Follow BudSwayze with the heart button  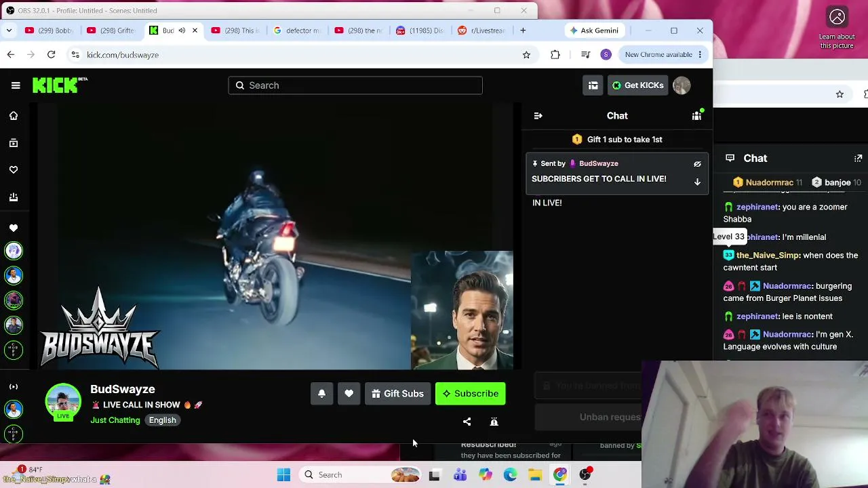[349, 394]
